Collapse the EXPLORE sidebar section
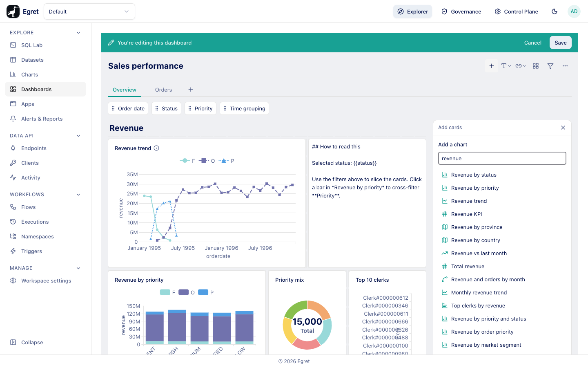This screenshot has width=588, height=368. (78, 33)
